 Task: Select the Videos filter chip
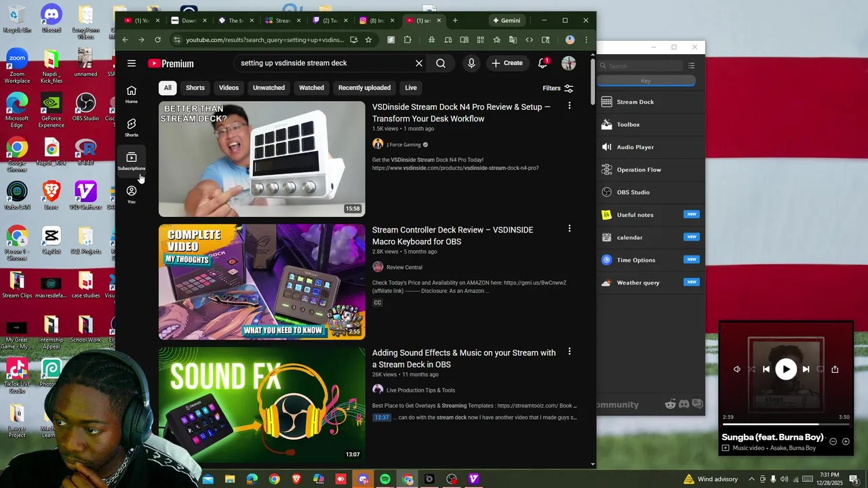click(x=229, y=87)
